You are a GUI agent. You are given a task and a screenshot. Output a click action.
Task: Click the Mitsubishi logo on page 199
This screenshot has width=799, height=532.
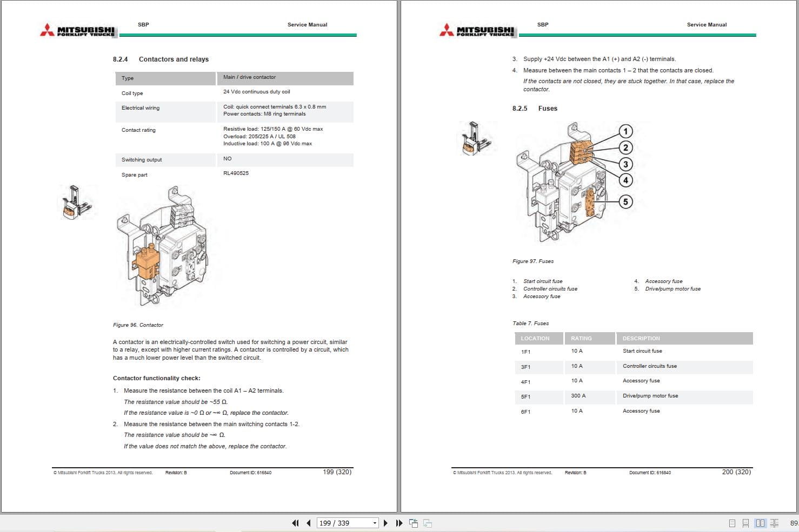coord(78,30)
